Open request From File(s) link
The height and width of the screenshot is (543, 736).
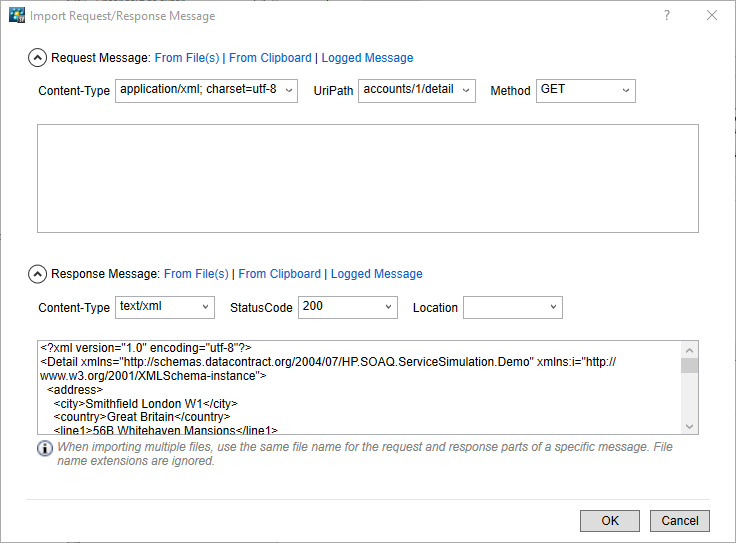coord(186,58)
